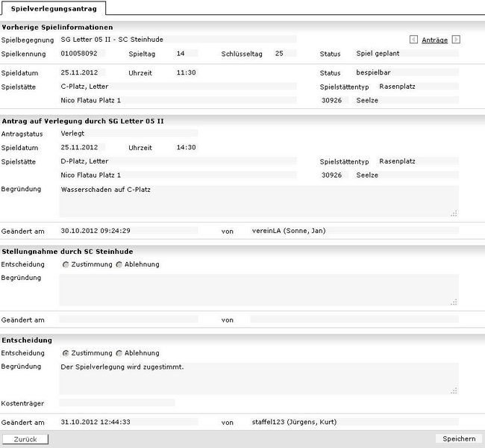The width and height of the screenshot is (485, 448).
Task: Open the Anträge link
Action: pyautogui.click(x=434, y=40)
